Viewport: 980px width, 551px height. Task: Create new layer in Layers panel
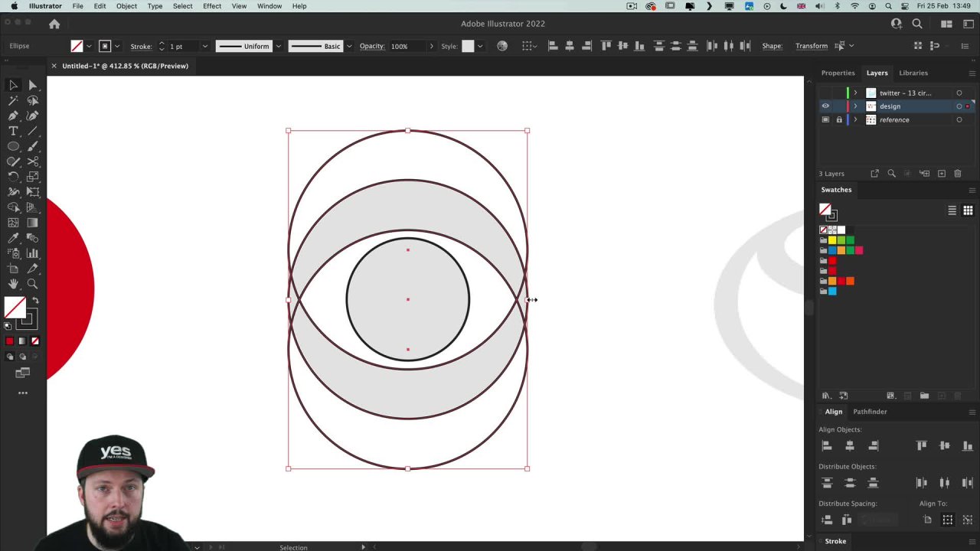point(942,174)
